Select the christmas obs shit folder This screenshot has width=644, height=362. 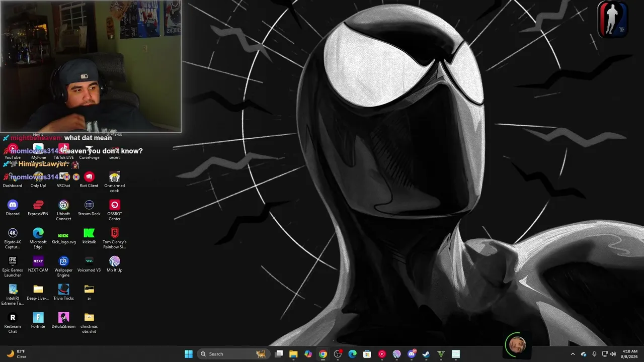point(89,323)
